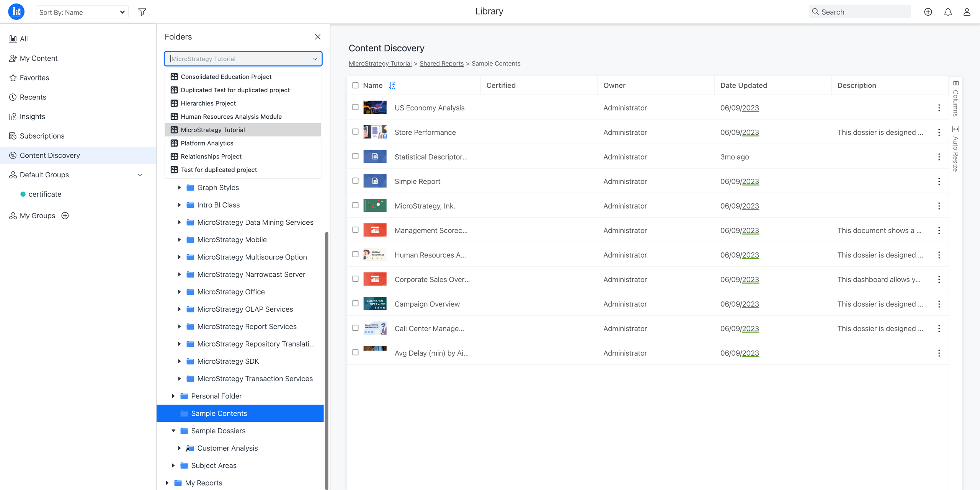Click the add My Groups plus icon
This screenshot has width=980, height=490.
point(65,216)
